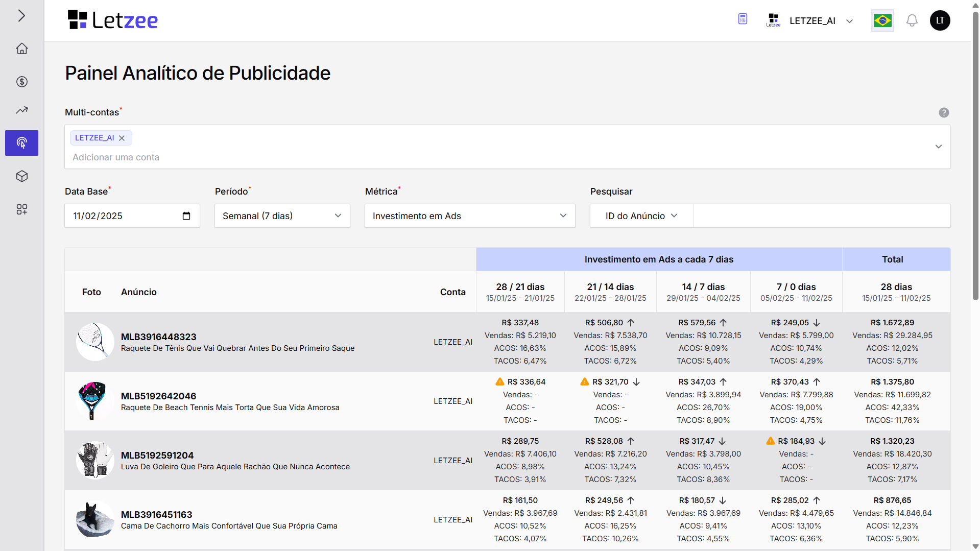Click the scrollbar down arrow
This screenshot has height=551, width=980.
tap(975, 546)
